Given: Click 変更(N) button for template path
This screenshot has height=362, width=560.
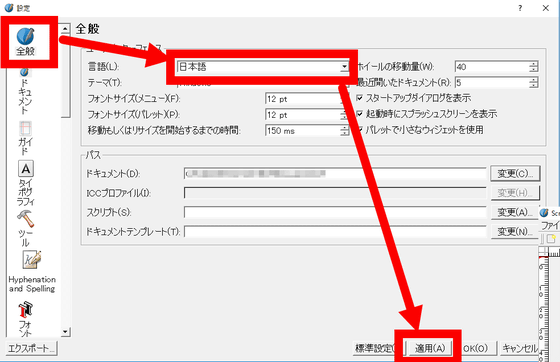Looking at the screenshot, I should pyautogui.click(x=515, y=231).
